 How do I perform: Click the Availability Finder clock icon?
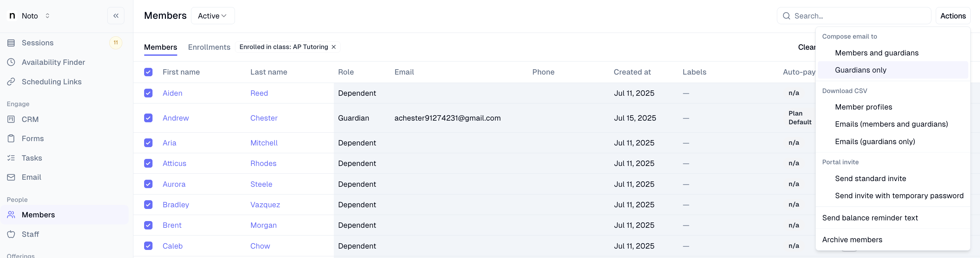click(11, 62)
